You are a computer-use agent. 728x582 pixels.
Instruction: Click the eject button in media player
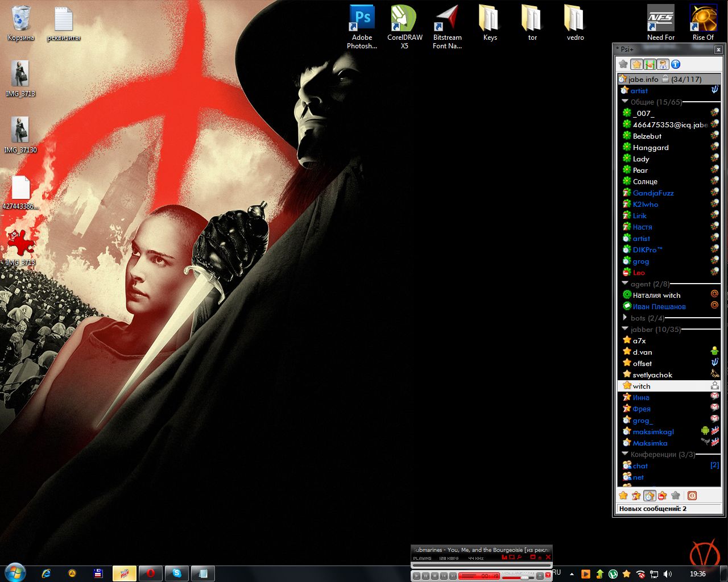click(540, 576)
